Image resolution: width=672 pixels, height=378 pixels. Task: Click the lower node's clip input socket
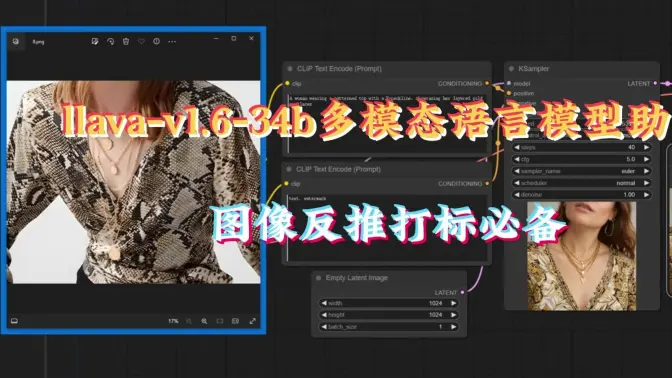coord(286,184)
